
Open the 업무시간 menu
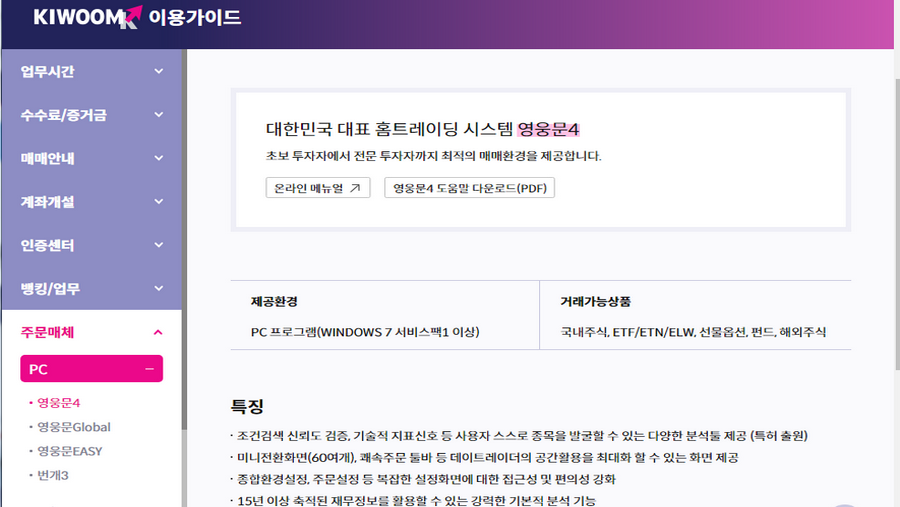coord(48,71)
